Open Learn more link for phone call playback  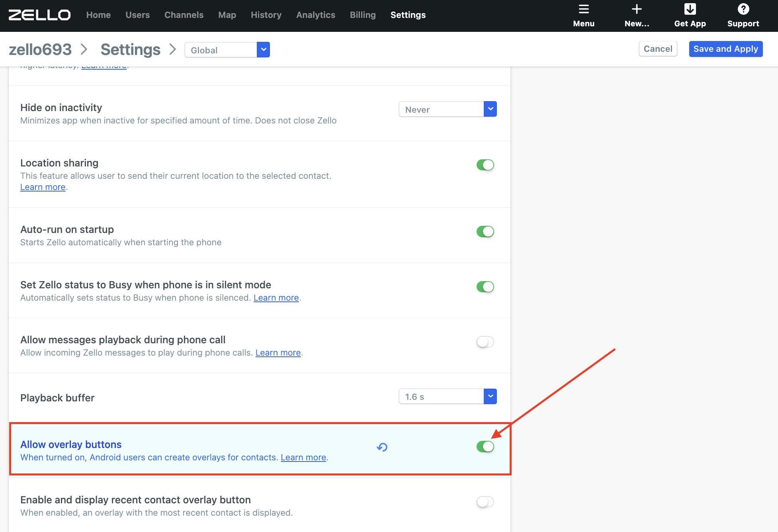278,352
